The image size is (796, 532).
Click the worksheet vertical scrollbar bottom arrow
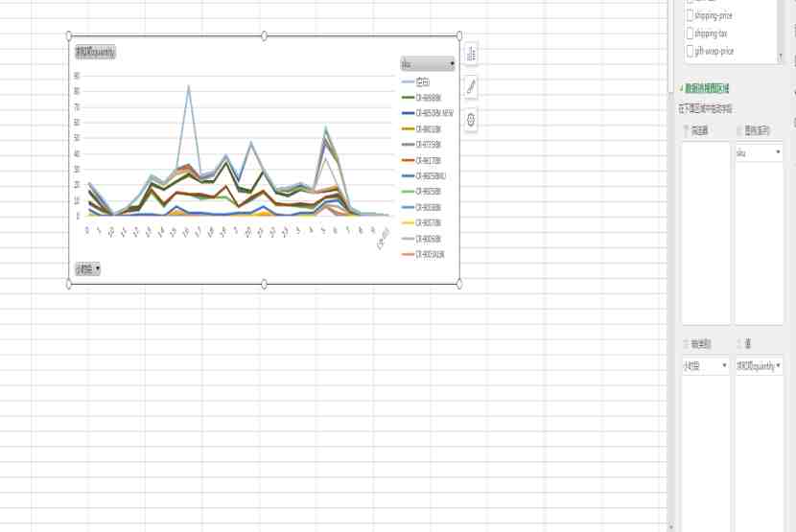[671, 527]
